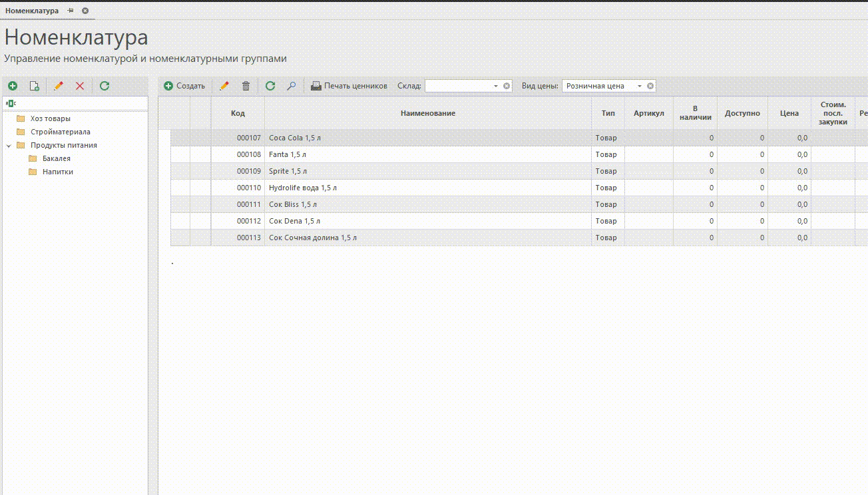Refresh the groups tree in left panel
This screenshot has width=868, height=495.
104,86
